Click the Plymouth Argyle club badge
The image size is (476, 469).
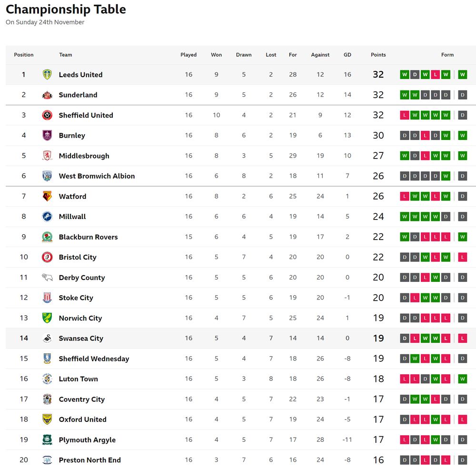point(47,440)
